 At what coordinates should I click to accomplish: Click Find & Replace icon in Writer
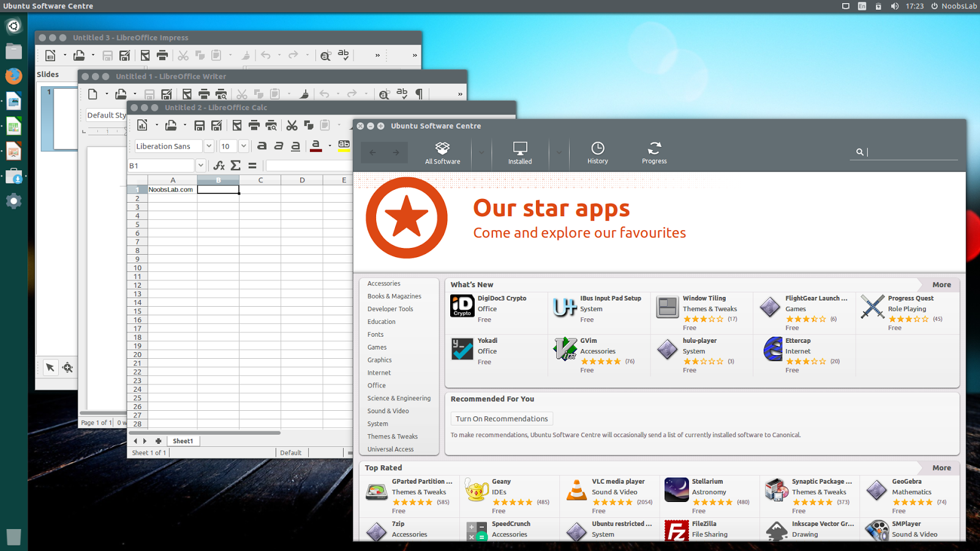384,94
